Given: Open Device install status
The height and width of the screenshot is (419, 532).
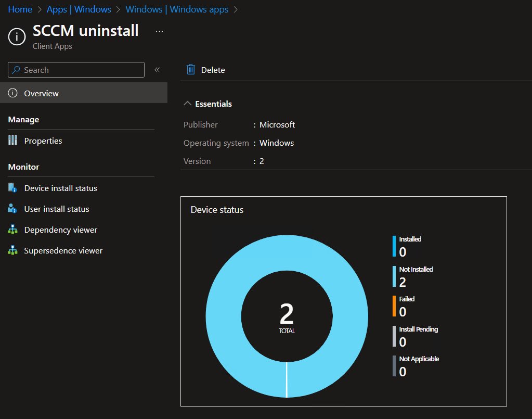Looking at the screenshot, I should point(61,188).
